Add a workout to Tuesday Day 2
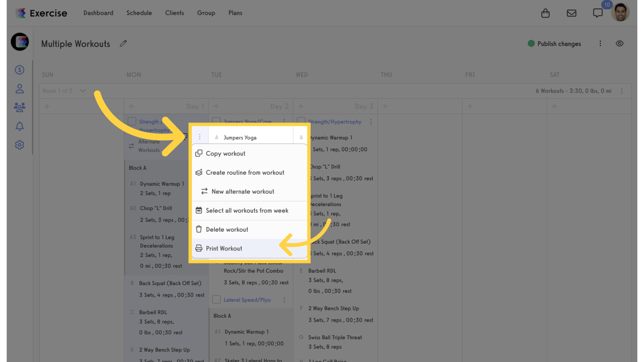Screen dimensions: 644x362 (x=216, y=106)
